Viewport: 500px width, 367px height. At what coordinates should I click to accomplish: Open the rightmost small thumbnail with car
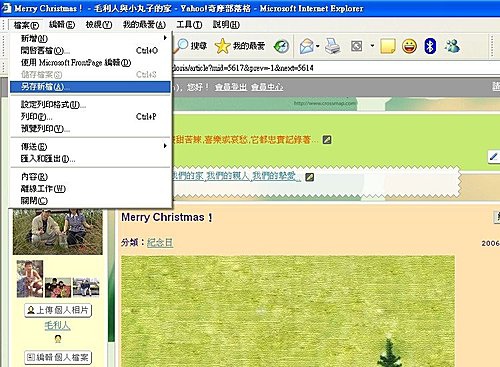tap(86, 287)
